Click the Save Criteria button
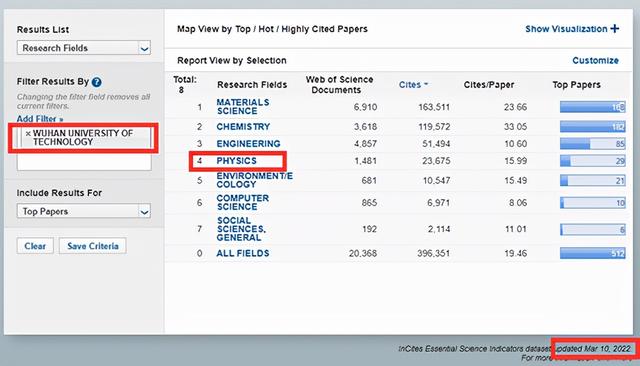The image size is (640, 366). pos(93,246)
